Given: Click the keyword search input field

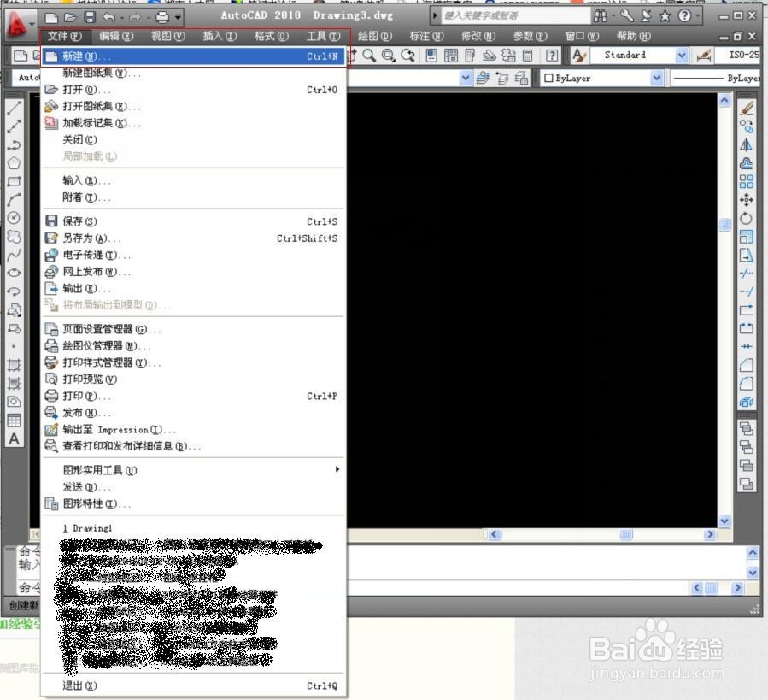Looking at the screenshot, I should click(x=516, y=15).
